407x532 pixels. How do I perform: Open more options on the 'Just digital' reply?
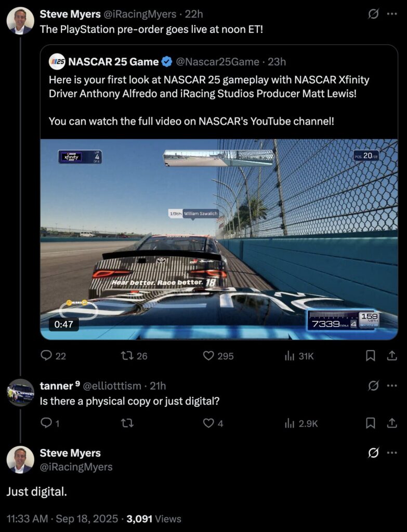pyautogui.click(x=392, y=453)
